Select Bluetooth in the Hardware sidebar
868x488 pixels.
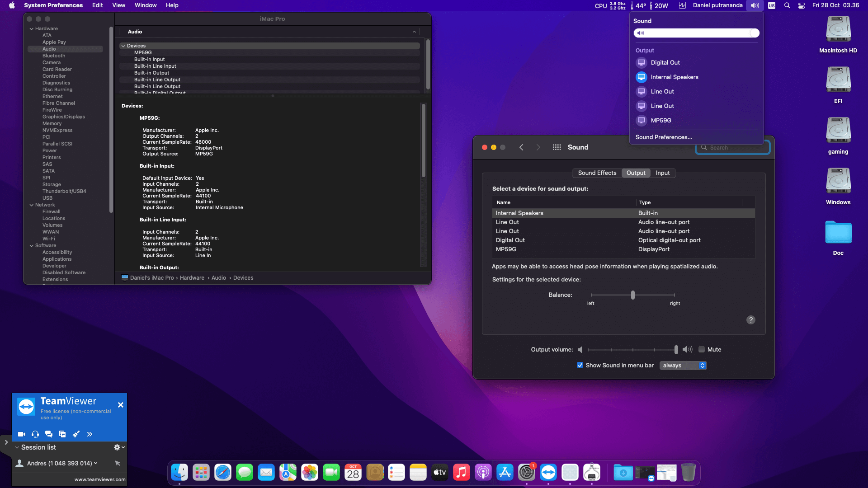[54, 56]
